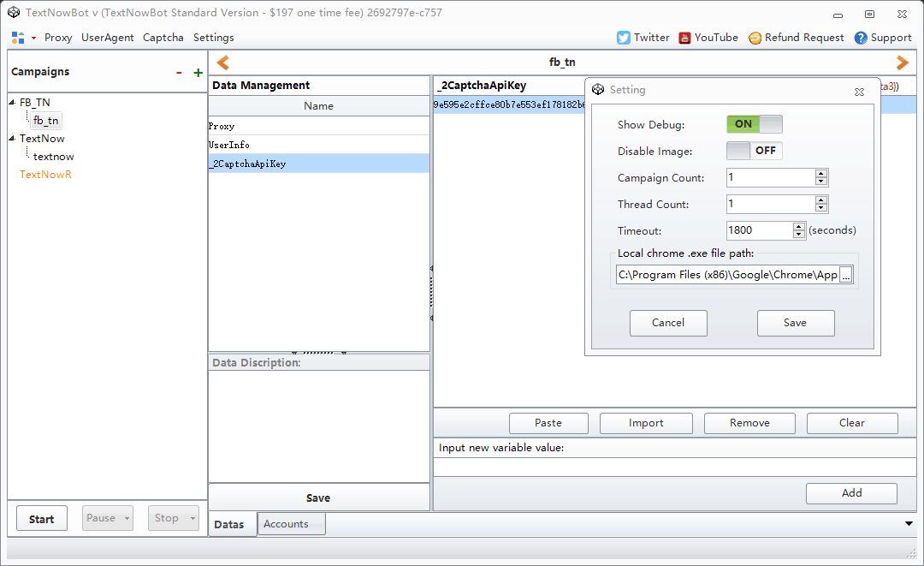Screen dimensions: 924x566
Task: Switch to the Accounts tab
Action: coord(291,523)
